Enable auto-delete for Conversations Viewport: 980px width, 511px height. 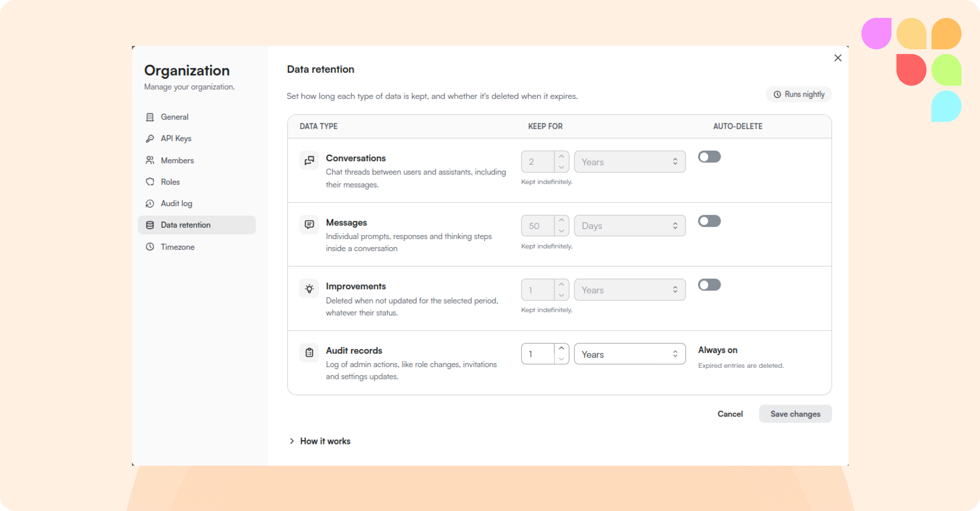pos(709,157)
